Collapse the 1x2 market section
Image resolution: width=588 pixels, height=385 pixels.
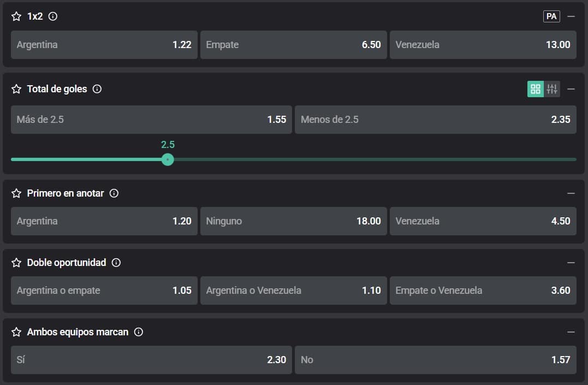coord(571,16)
